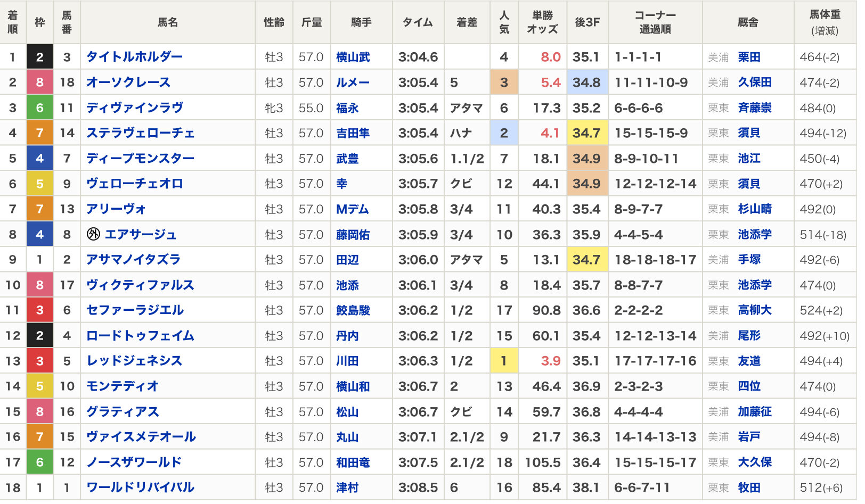Click jockey Mデム link
865x504 pixels.
pos(353,209)
